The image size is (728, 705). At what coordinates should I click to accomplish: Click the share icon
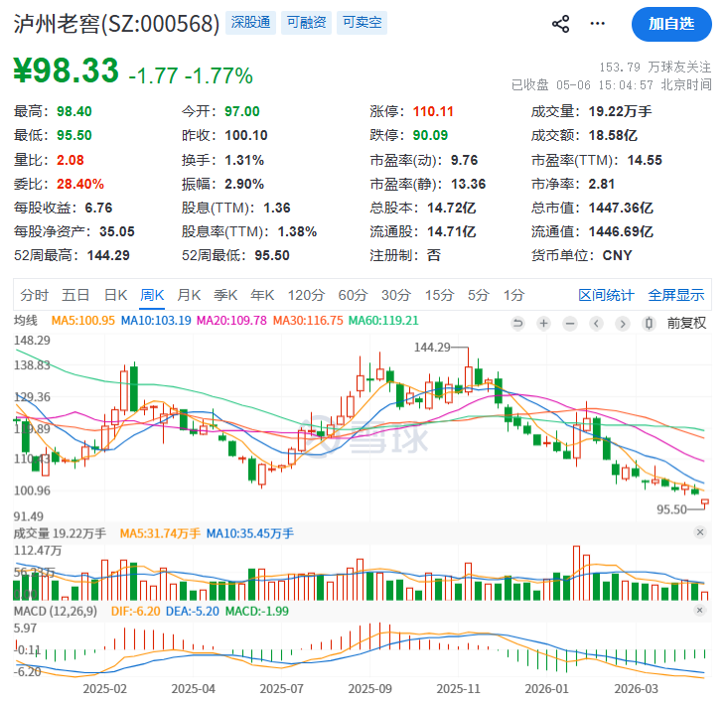point(560,24)
